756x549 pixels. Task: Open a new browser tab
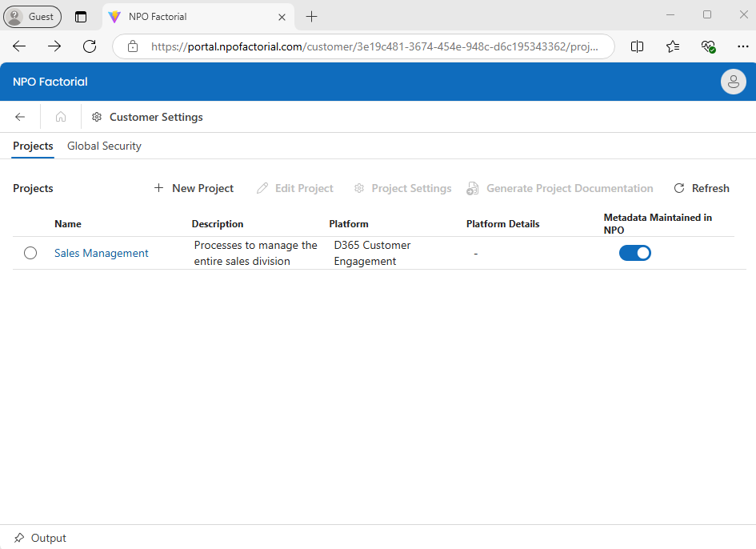pyautogui.click(x=312, y=17)
